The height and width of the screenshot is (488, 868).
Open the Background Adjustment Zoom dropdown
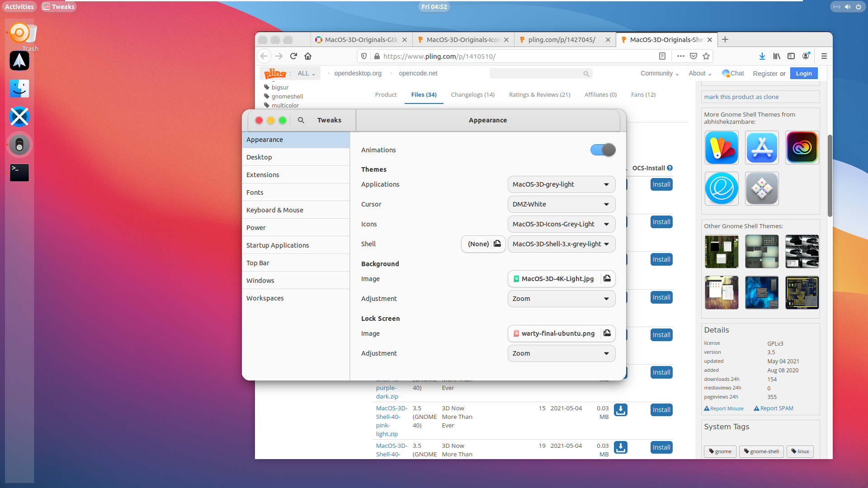pyautogui.click(x=561, y=299)
